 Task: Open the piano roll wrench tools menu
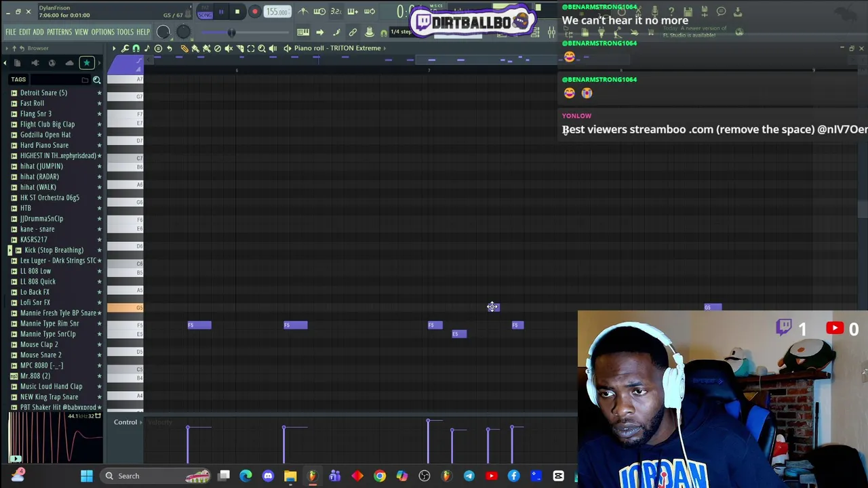[x=125, y=48]
